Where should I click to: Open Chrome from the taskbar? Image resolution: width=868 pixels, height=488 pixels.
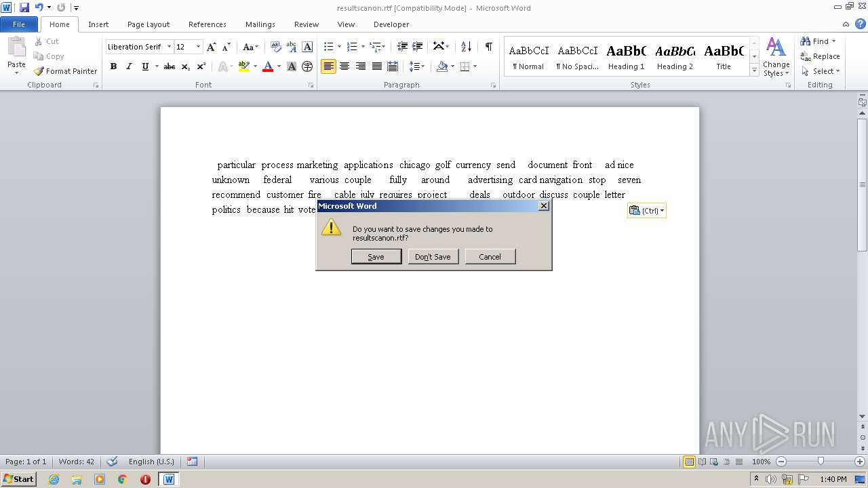pos(122,479)
